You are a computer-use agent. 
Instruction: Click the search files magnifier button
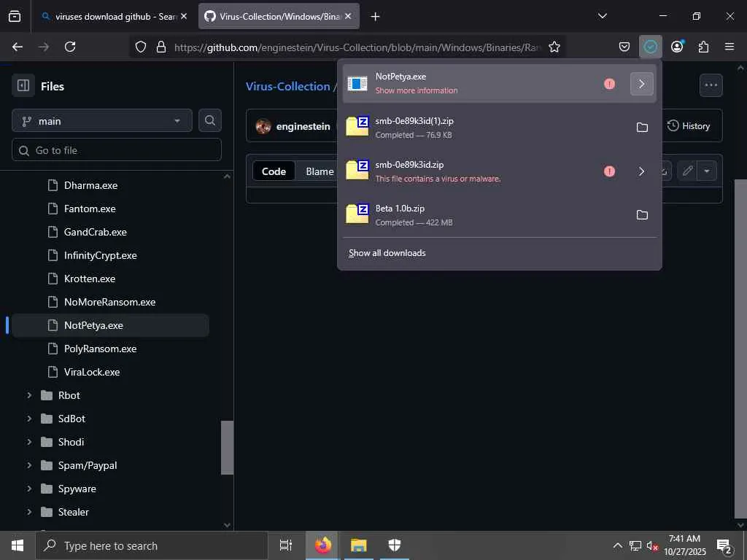click(x=210, y=120)
